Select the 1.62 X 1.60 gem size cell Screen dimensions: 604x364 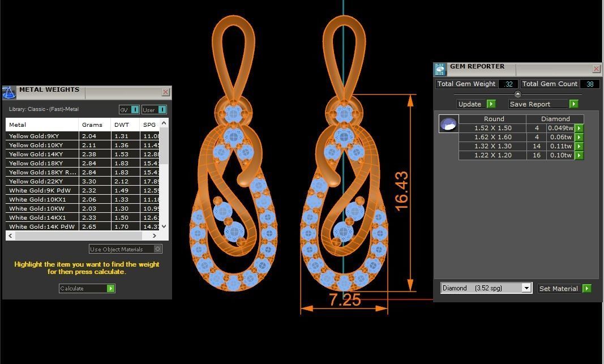coord(492,137)
